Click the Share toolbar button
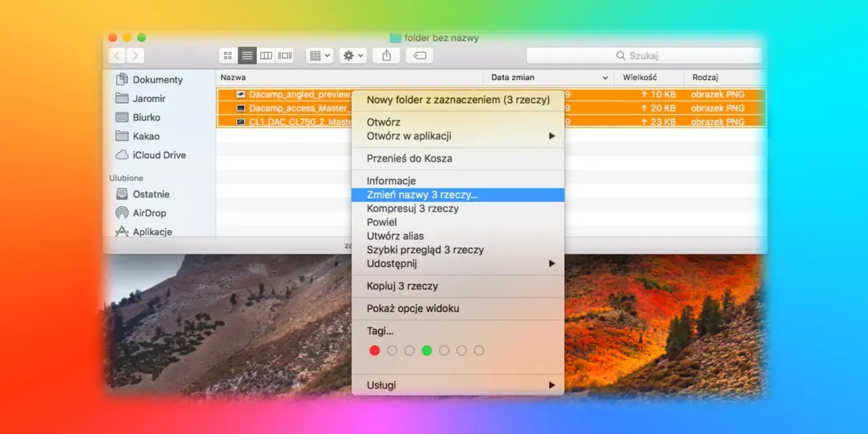This screenshot has height=434, width=868. 387,56
